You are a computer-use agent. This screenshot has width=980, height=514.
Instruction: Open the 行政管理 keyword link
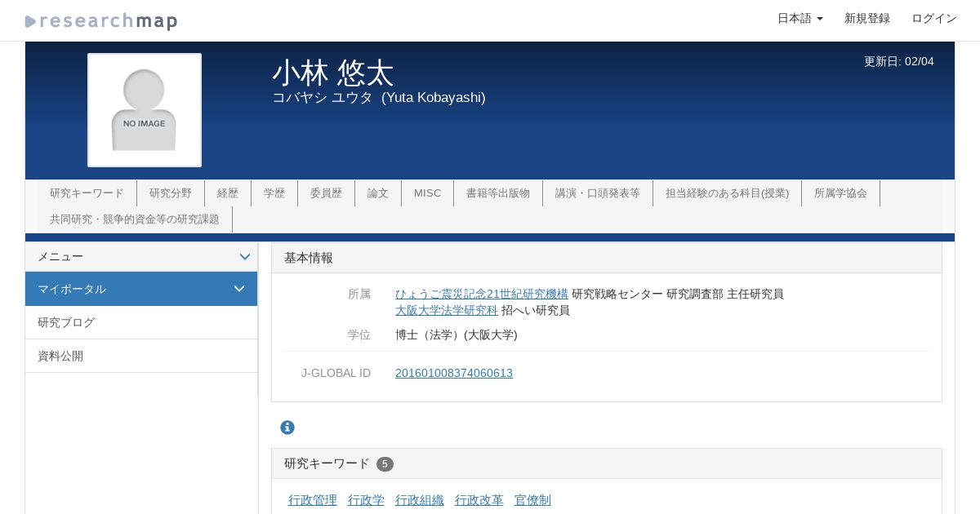[313, 500]
